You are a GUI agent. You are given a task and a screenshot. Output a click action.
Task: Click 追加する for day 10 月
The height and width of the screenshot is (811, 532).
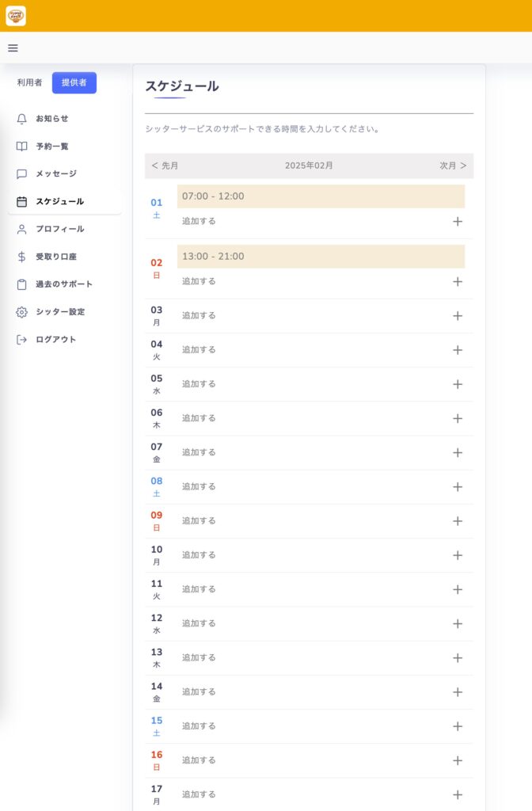pos(199,555)
